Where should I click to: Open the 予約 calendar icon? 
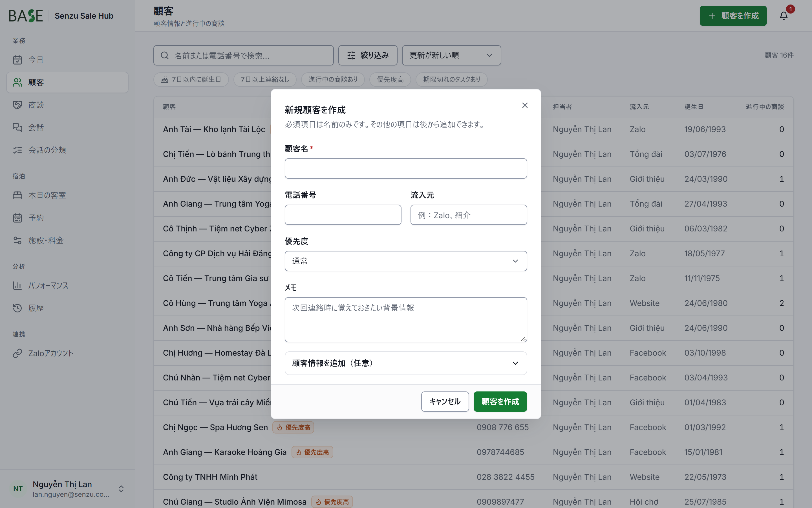(x=17, y=218)
